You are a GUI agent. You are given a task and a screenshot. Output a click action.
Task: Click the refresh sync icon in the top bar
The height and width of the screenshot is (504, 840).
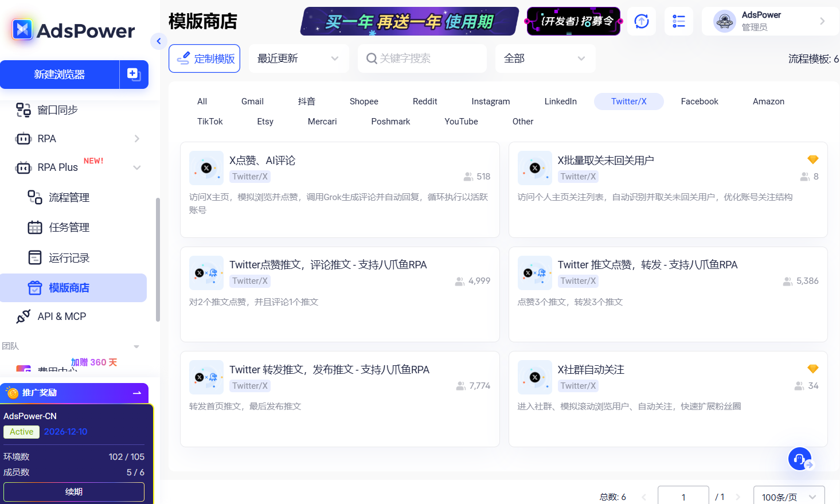pyautogui.click(x=642, y=21)
